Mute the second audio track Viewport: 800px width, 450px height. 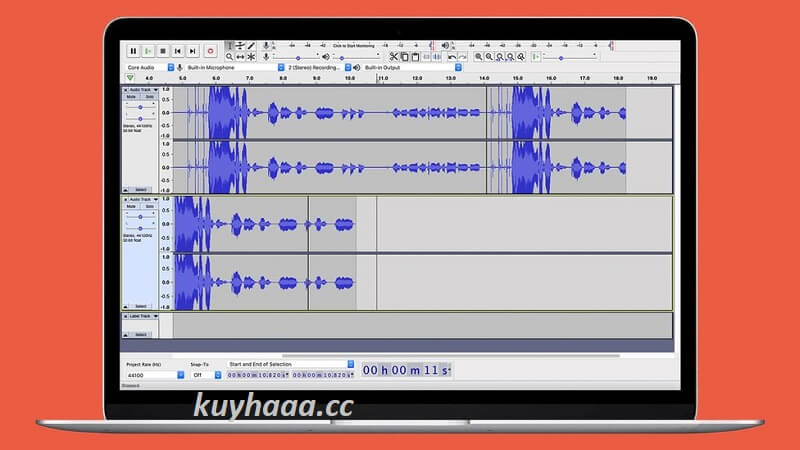[x=131, y=206]
